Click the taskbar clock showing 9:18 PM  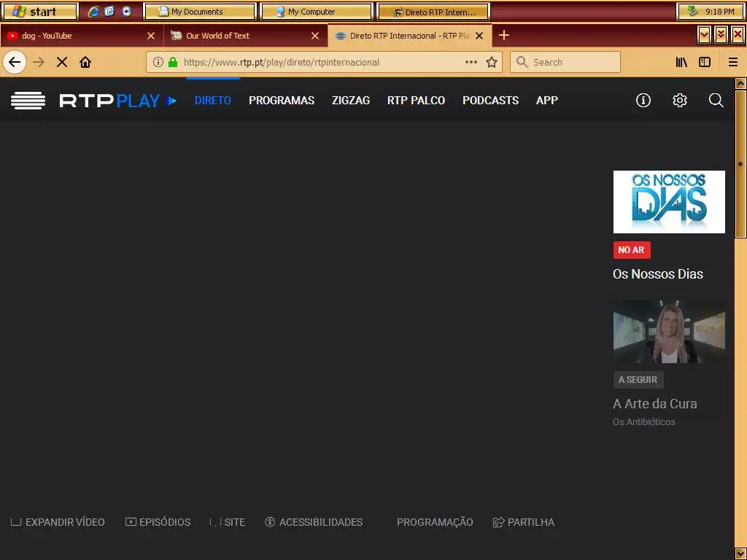pyautogui.click(x=720, y=12)
